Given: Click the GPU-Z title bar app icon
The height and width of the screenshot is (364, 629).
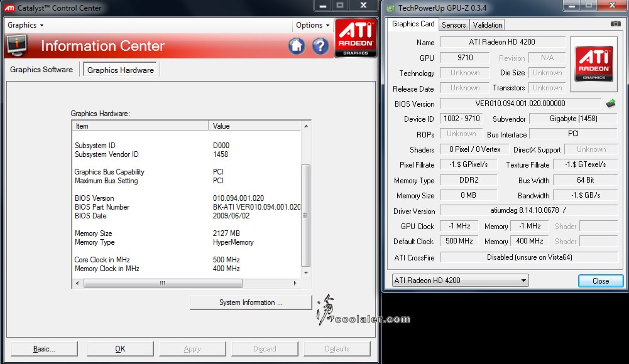Looking at the screenshot, I should tap(390, 8).
